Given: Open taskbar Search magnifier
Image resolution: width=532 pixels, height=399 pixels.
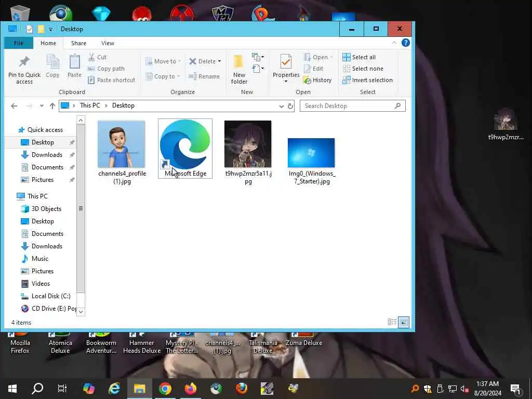Looking at the screenshot, I should [37, 389].
